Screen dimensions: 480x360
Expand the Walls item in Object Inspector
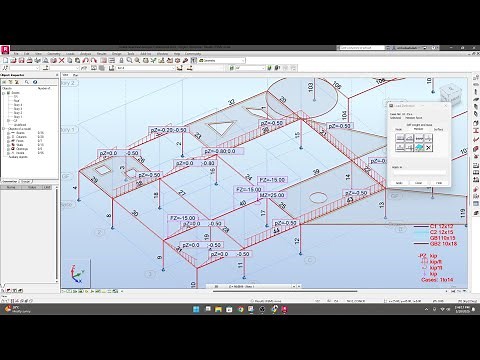click(x=9, y=145)
